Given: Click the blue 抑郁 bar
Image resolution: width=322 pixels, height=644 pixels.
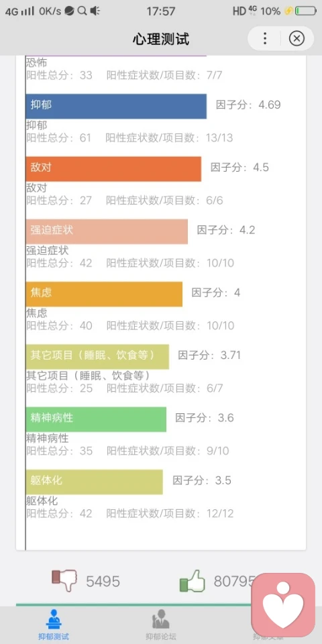Looking at the screenshot, I should tap(116, 107).
